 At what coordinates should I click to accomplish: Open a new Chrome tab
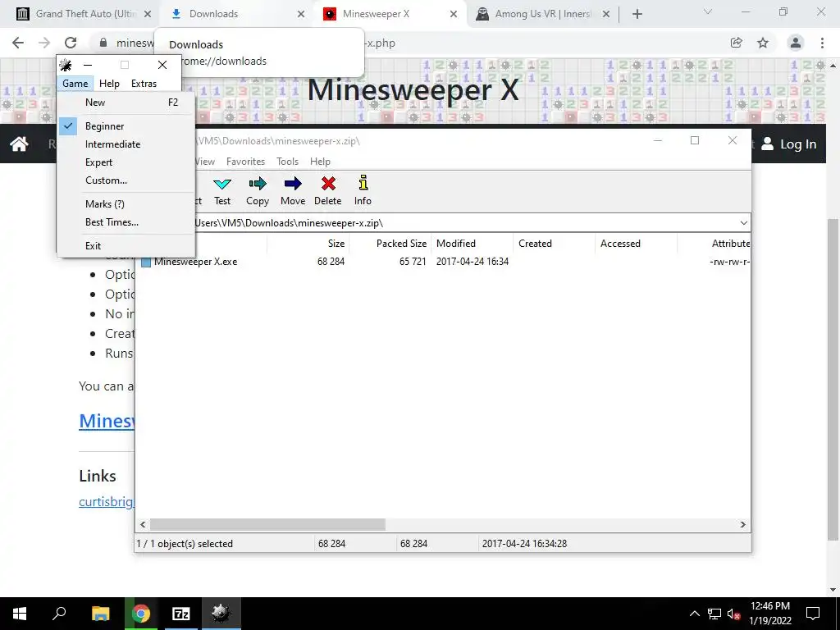(x=637, y=14)
